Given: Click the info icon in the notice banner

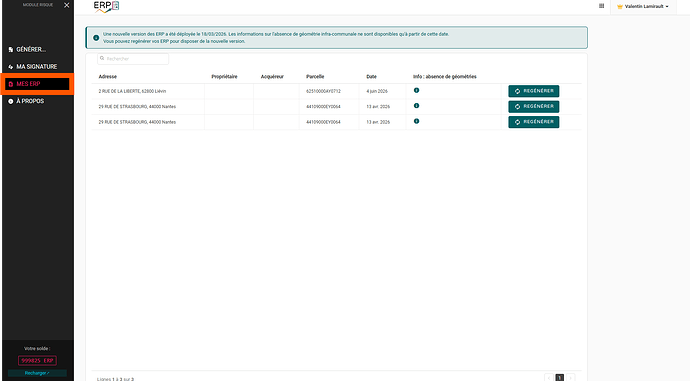Looking at the screenshot, I should 96,38.
